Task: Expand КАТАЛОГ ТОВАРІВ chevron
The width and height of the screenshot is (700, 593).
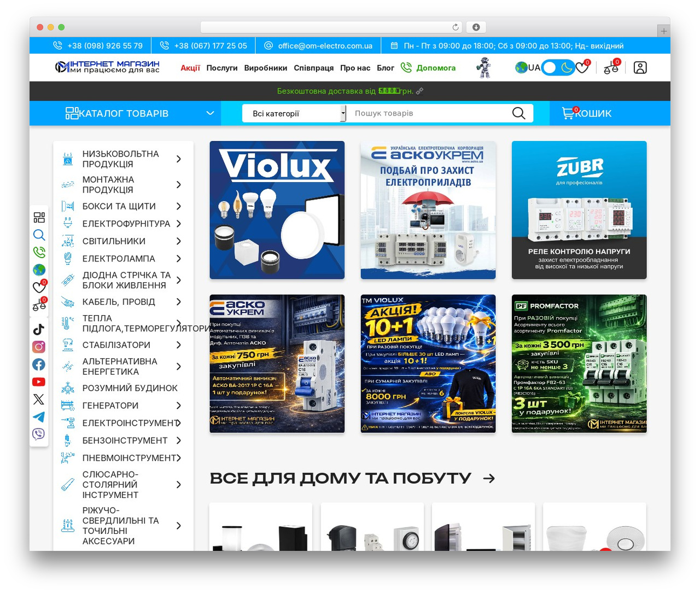Action: [x=210, y=113]
